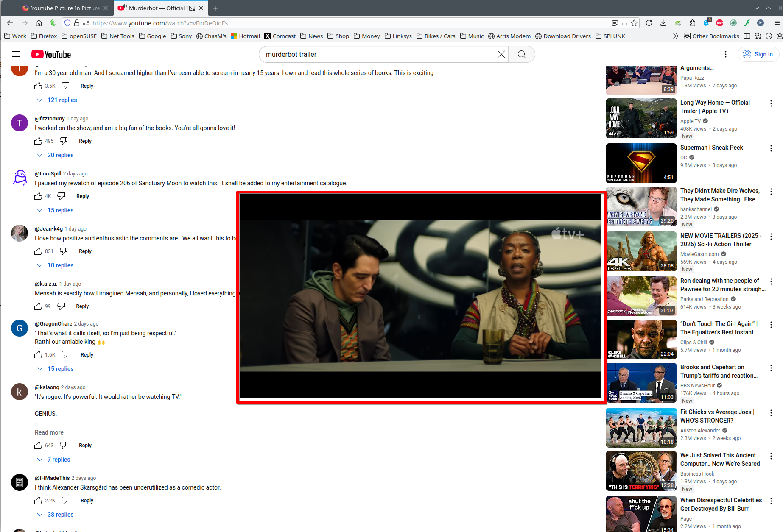Bookmark this page with the star
The width and height of the screenshot is (783, 532).
634,23
